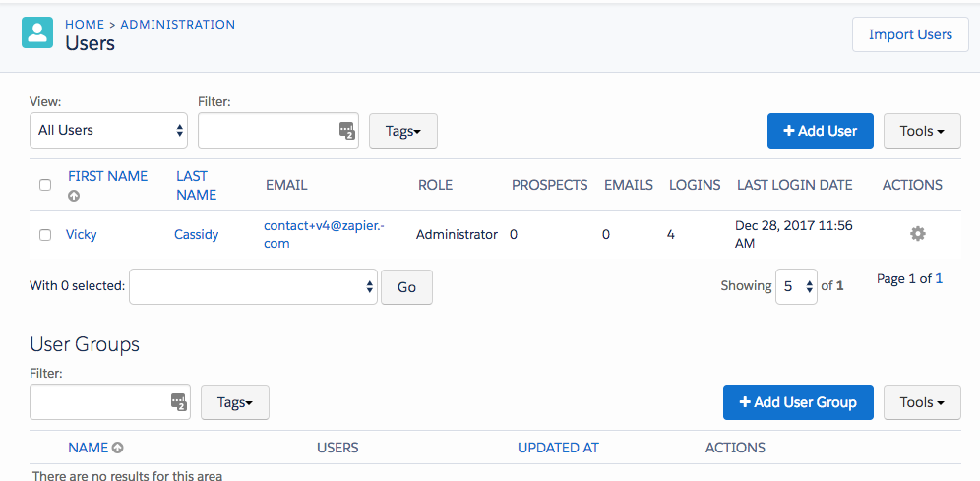980x481 pixels.
Task: Click the EMAIL column header text
Action: [x=286, y=185]
